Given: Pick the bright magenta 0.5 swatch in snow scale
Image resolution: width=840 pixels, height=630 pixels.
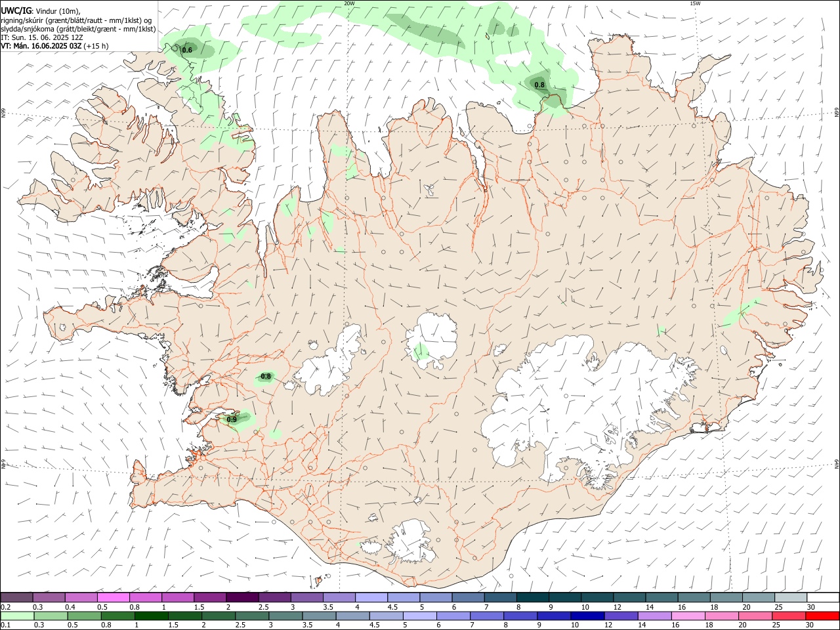Looking at the screenshot, I should pos(114,597).
